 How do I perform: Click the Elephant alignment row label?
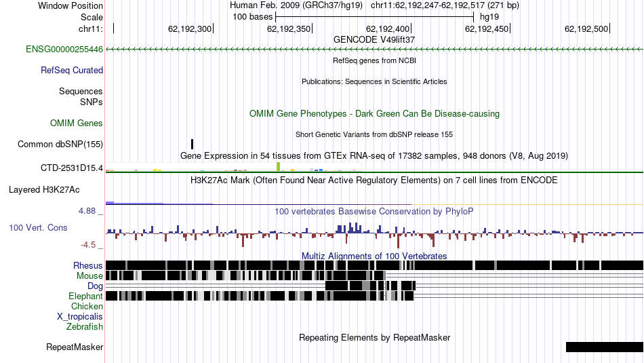(x=86, y=297)
